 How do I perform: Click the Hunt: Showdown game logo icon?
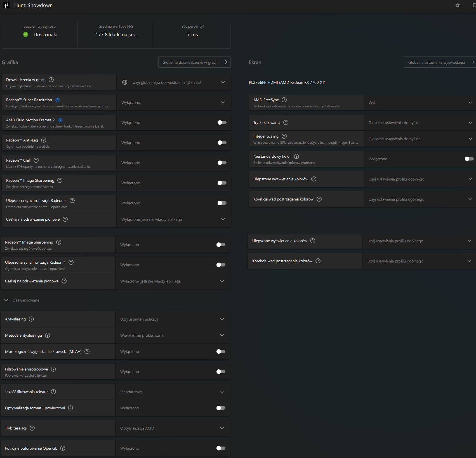6,5
